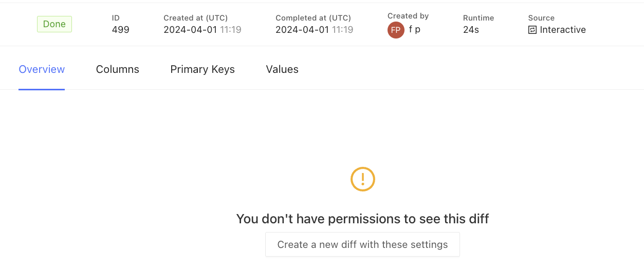Click the Interactive source icon
Viewport: 644px width, 270px height.
(532, 30)
